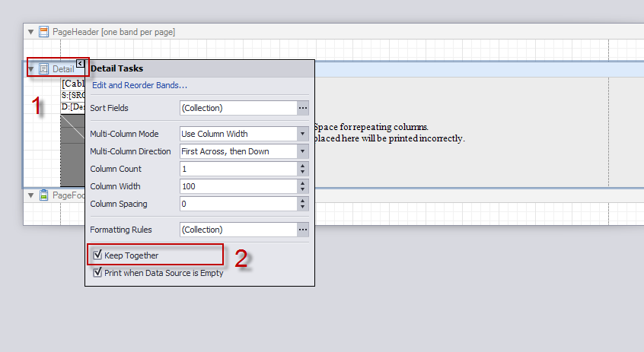Screen dimensions: 644x352
Task: Collapse the PageHeader band
Action: tap(30, 32)
